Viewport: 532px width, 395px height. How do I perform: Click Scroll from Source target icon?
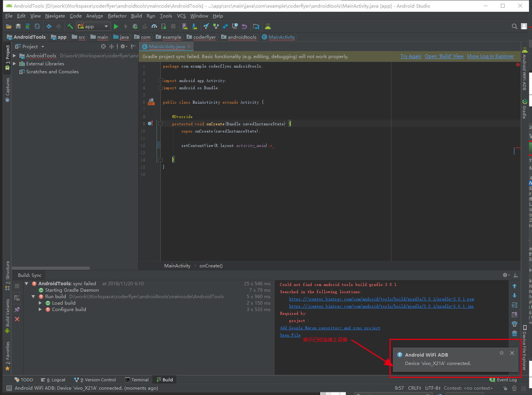103,46
